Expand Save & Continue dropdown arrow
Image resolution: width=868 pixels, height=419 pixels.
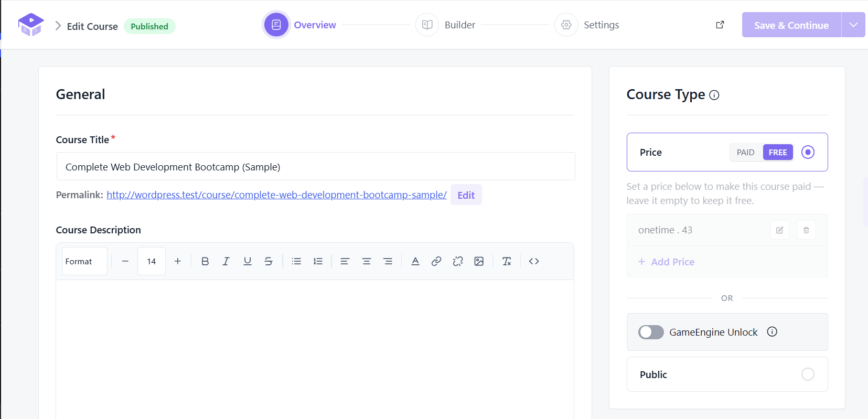tap(853, 25)
